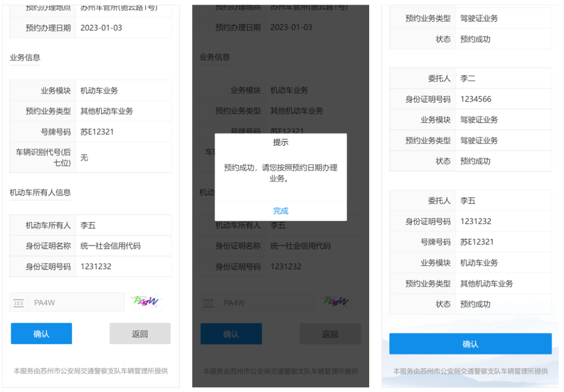Select the 委托人 李二 record row
Viewport: 564px width, 392px height.
[470, 78]
